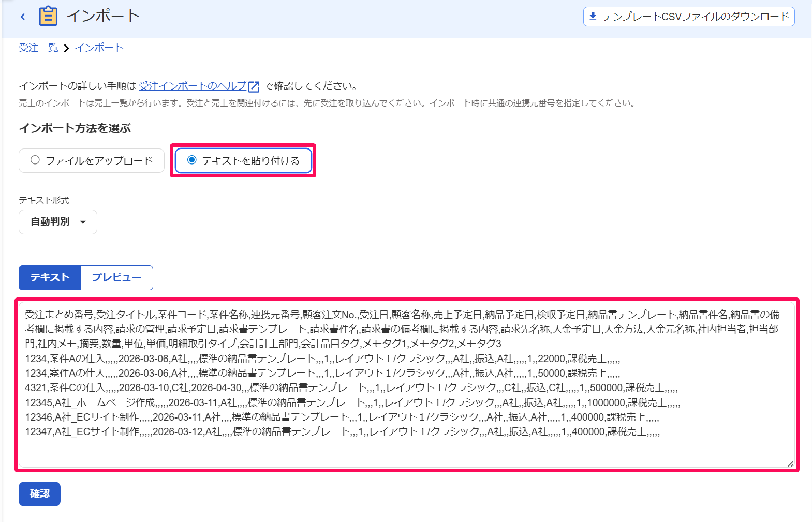Click inside the pasted CSV text area
Screen dimensions: 812x522
pyautogui.click(x=407, y=385)
